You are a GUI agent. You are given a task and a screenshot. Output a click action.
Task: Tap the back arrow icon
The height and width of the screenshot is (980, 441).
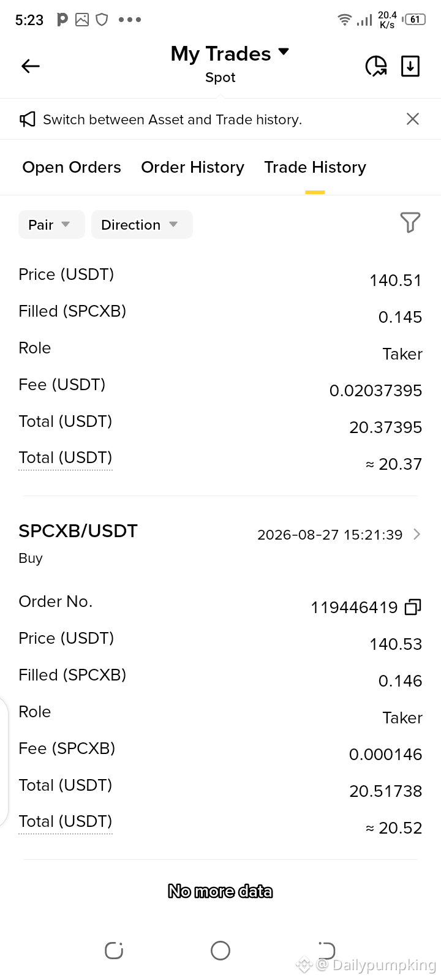[x=30, y=66]
